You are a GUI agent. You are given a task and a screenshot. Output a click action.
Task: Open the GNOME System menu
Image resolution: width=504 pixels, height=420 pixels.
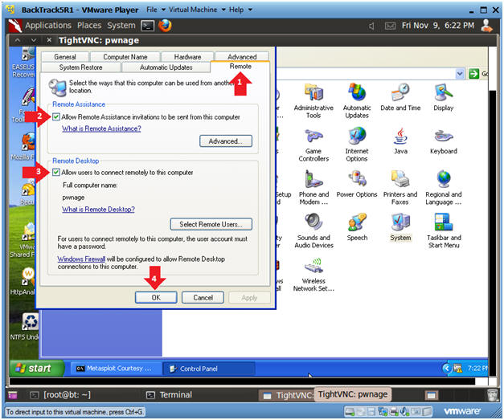pyautogui.click(x=121, y=26)
